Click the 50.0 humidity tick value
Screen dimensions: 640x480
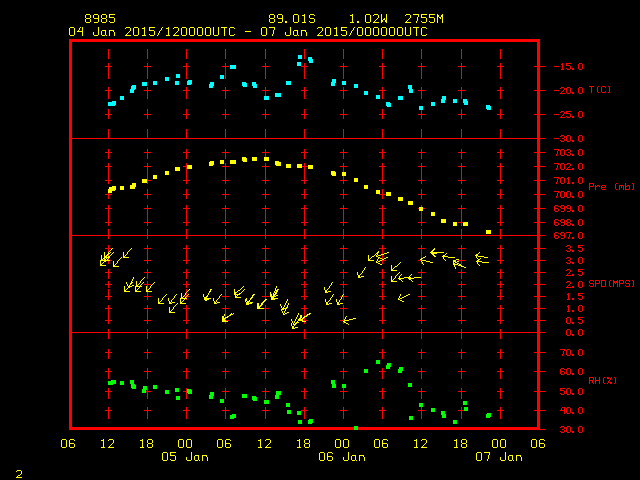571,391
